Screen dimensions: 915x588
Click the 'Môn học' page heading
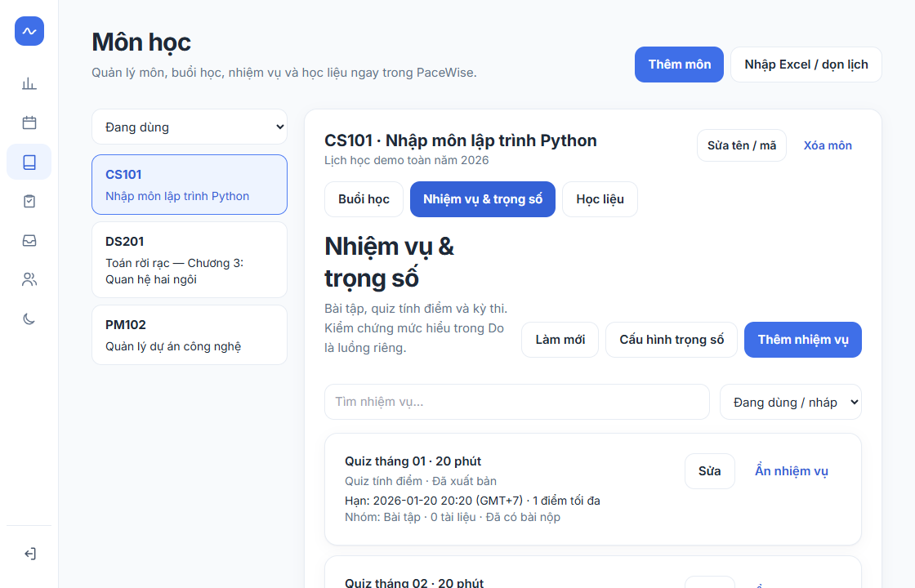coord(141,42)
